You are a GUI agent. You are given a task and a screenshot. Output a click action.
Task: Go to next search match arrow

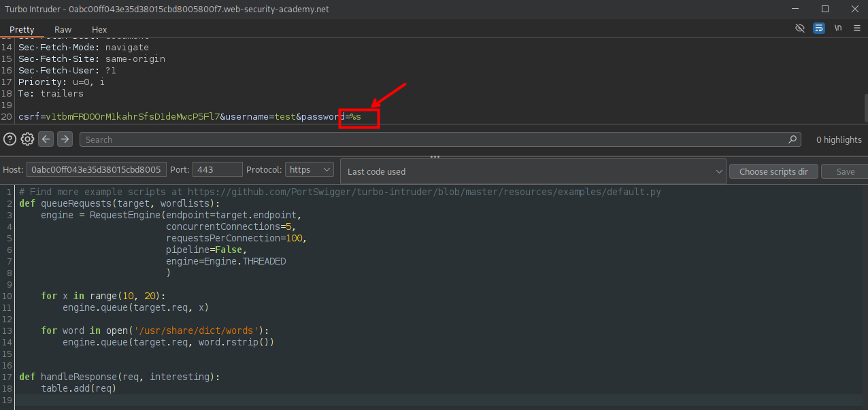pyautogui.click(x=65, y=139)
